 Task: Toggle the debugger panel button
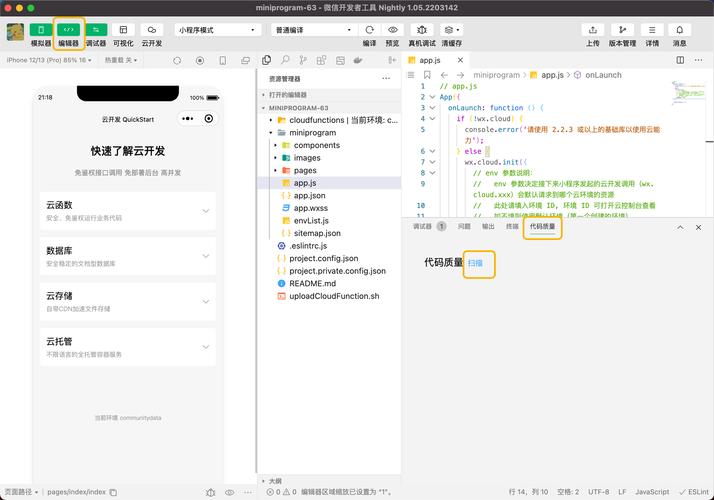tap(96, 30)
